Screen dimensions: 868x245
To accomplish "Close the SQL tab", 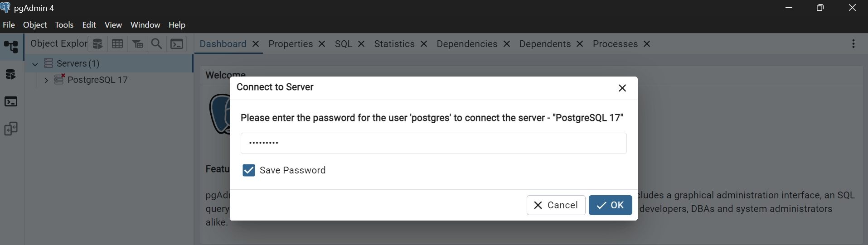I will point(361,44).
